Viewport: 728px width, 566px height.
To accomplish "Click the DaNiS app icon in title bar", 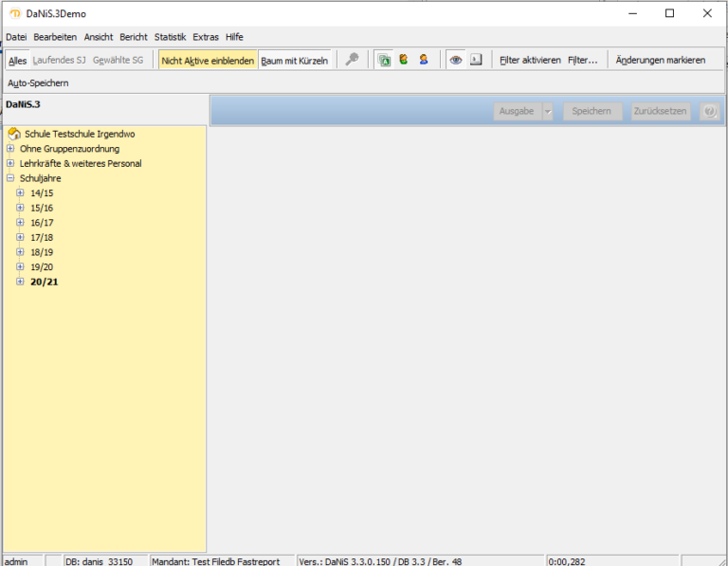I will click(x=14, y=13).
